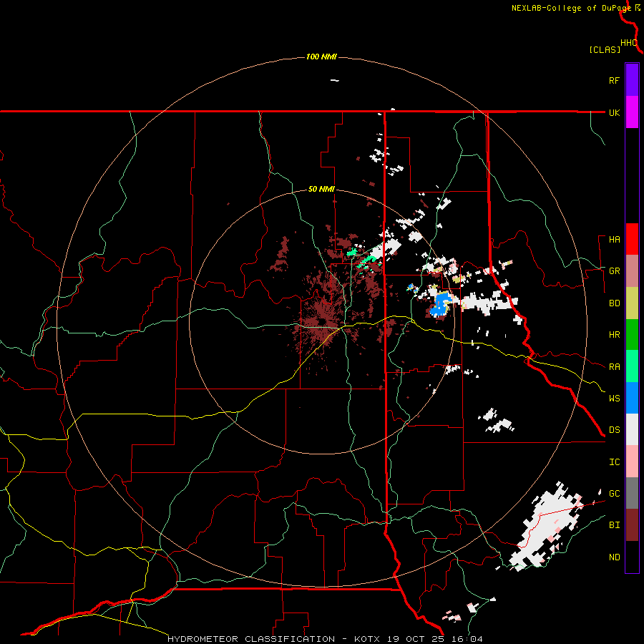
Task: Click the ND legend label
Action: pos(614,557)
